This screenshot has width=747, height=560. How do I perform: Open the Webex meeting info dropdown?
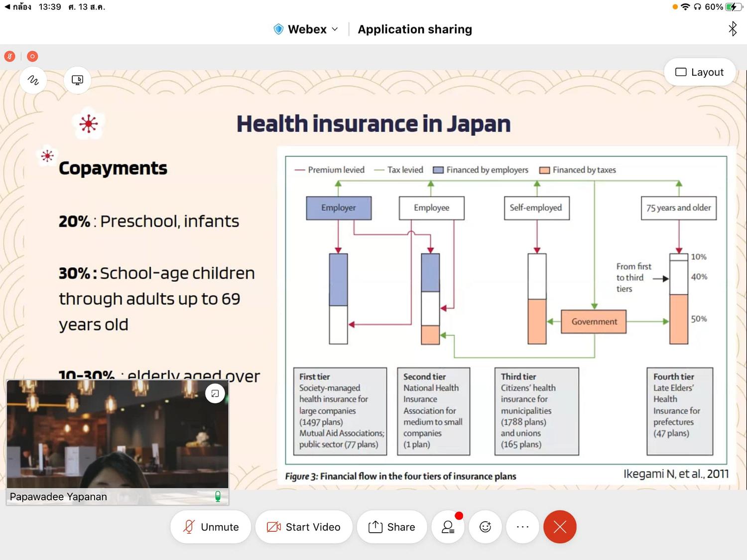(306, 29)
